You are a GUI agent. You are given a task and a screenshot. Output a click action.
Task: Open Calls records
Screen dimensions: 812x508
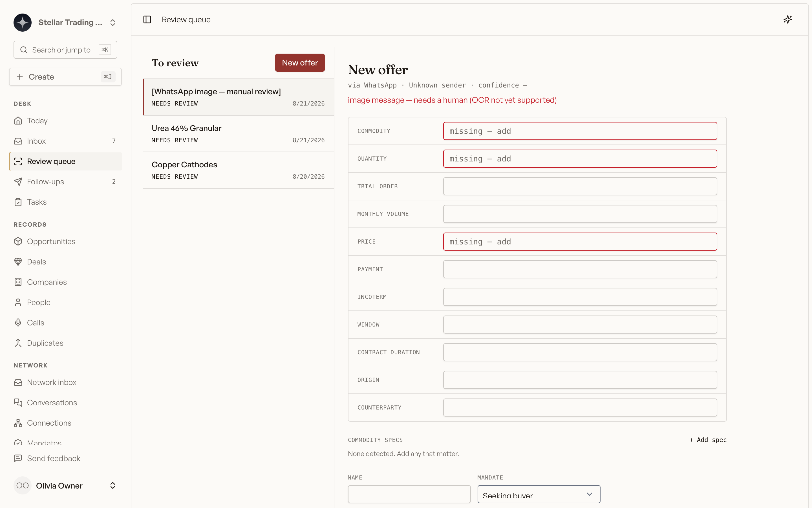coord(65,323)
